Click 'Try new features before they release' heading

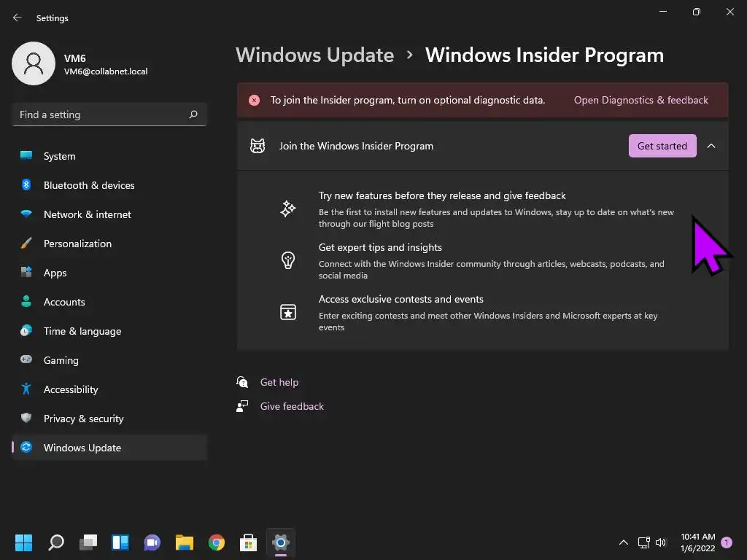tap(442, 195)
